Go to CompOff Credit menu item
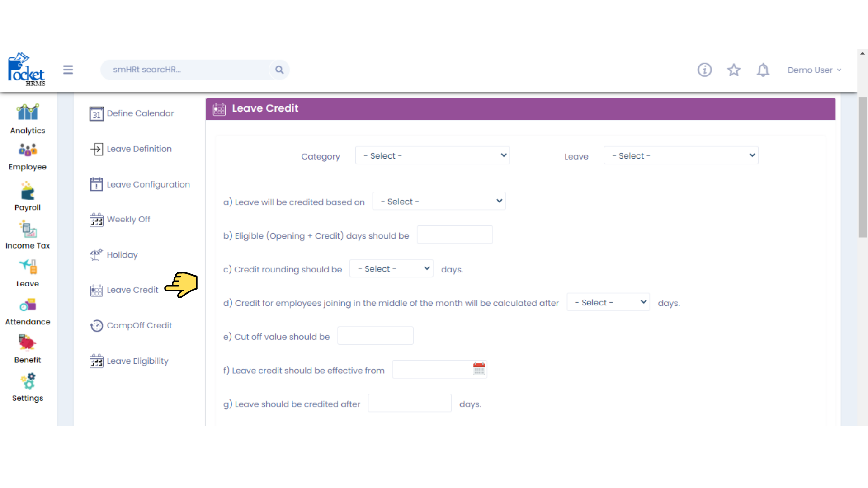Viewport: 868px width, 488px height. [x=139, y=325]
